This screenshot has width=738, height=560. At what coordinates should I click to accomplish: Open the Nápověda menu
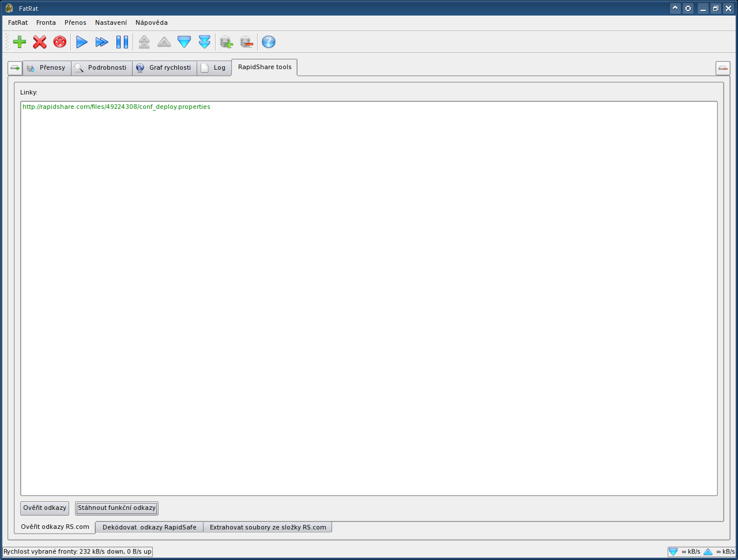(x=152, y=22)
